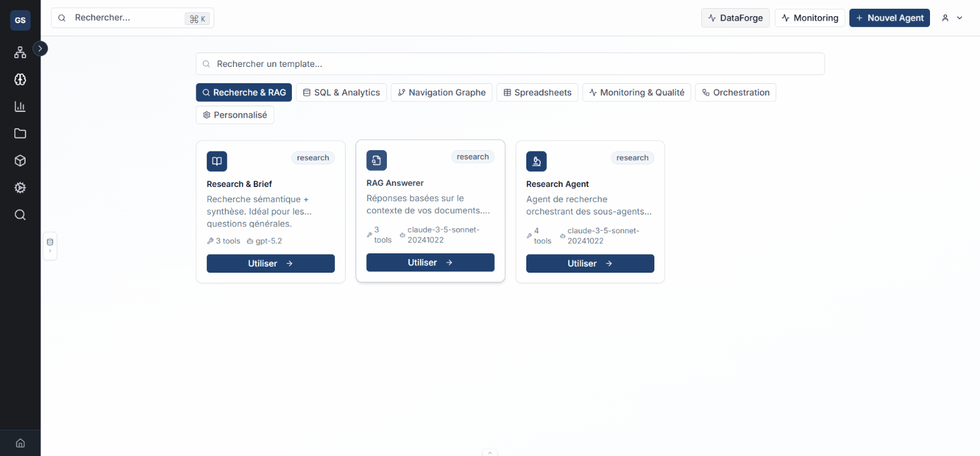Open the hierarchy network sidebar icon
980x456 pixels.
click(x=20, y=53)
